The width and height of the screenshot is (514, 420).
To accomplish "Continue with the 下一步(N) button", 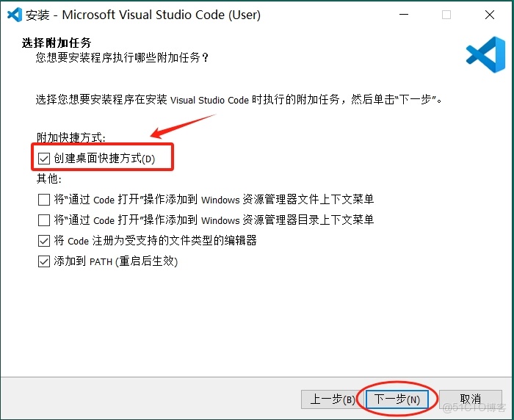I will (x=397, y=399).
